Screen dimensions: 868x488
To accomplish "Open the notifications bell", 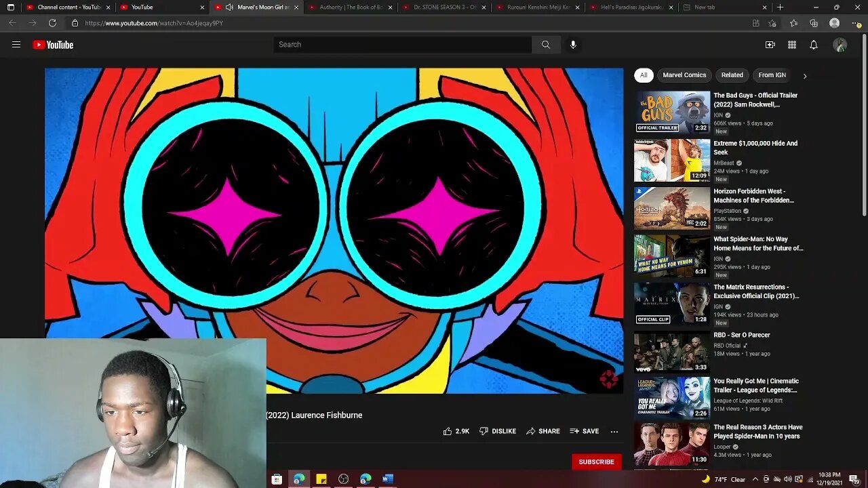I will [814, 45].
